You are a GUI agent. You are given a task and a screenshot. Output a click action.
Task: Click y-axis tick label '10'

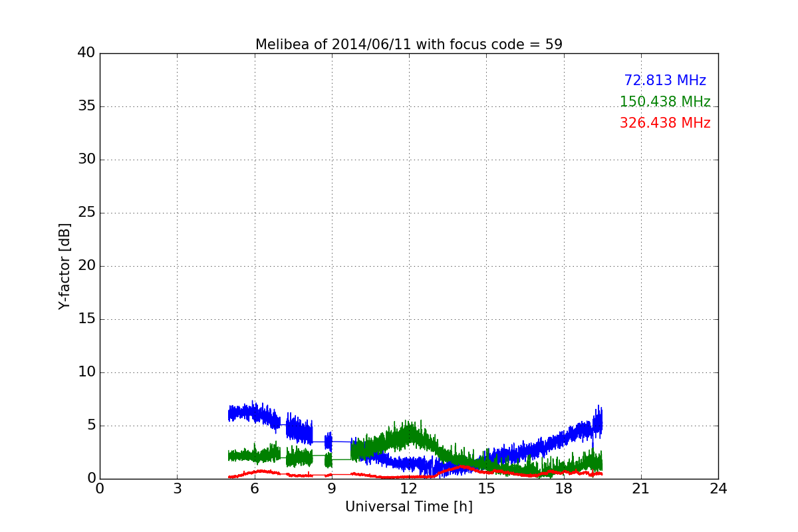(86, 372)
